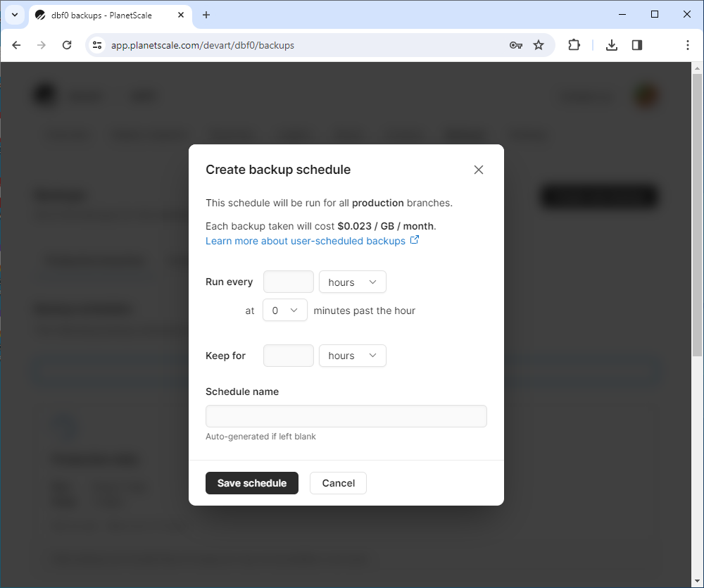Open the minutes past the hour dropdown
The image size is (704, 588).
tap(285, 311)
